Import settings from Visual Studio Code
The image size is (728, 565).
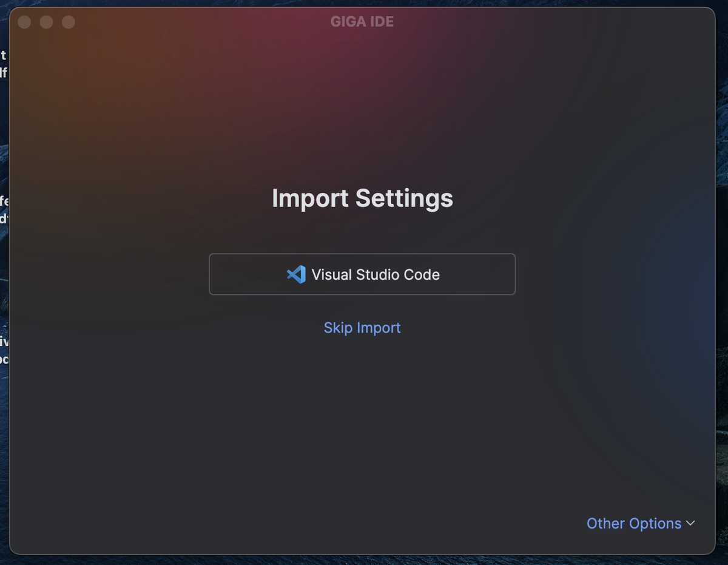click(x=362, y=274)
